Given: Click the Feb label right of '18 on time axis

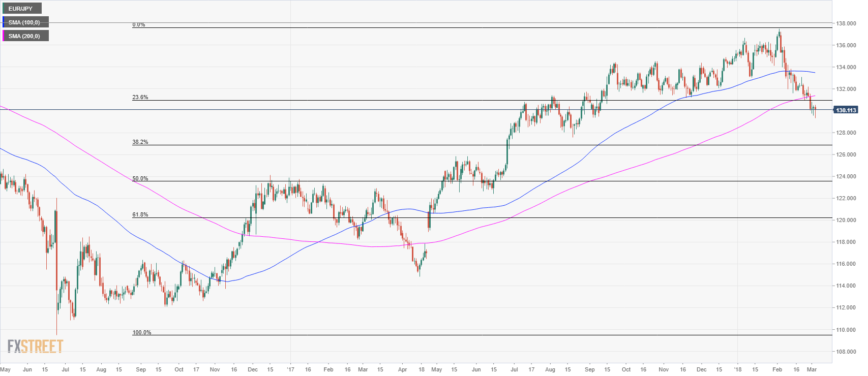Looking at the screenshot, I should pyautogui.click(x=777, y=369).
